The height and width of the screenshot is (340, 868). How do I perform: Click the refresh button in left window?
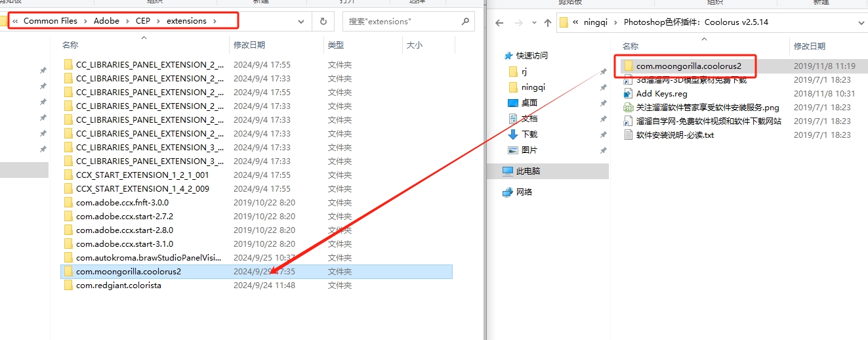[x=323, y=22]
